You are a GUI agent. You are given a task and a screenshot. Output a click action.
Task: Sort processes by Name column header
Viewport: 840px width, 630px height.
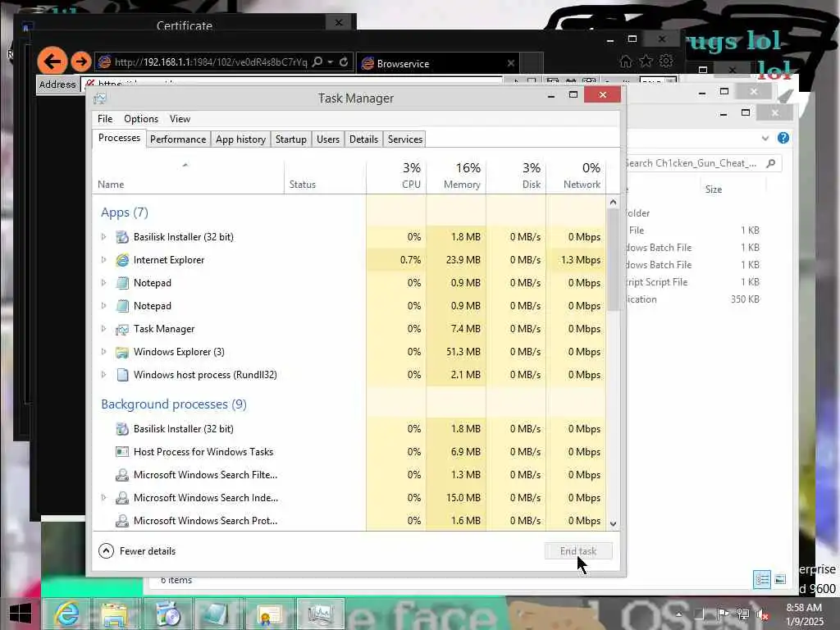pyautogui.click(x=188, y=176)
